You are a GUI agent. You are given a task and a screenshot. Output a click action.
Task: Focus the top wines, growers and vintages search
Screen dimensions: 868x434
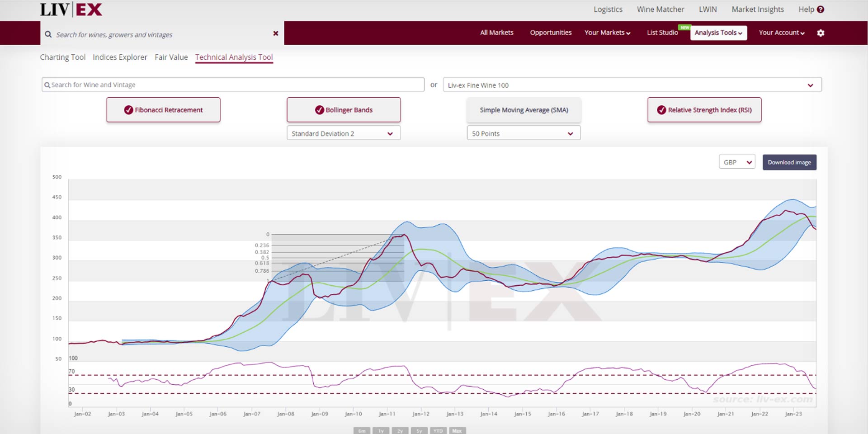[x=162, y=34]
